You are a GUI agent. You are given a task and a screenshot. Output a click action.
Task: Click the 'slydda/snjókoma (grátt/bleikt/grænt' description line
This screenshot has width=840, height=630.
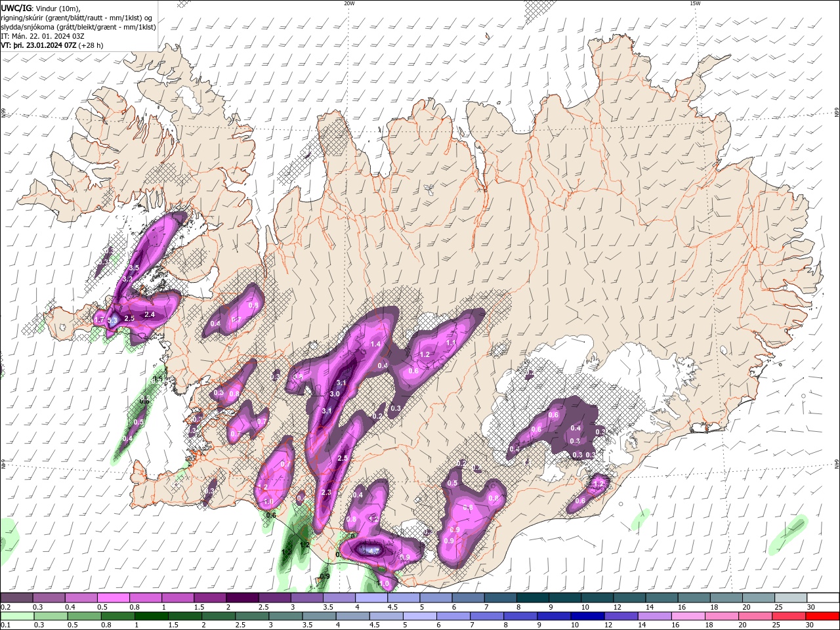(79, 27)
